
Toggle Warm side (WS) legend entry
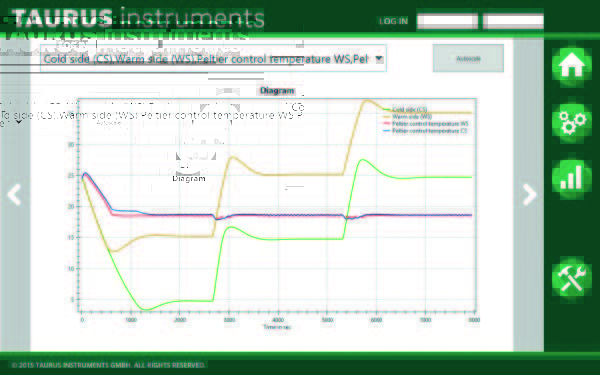point(408,117)
